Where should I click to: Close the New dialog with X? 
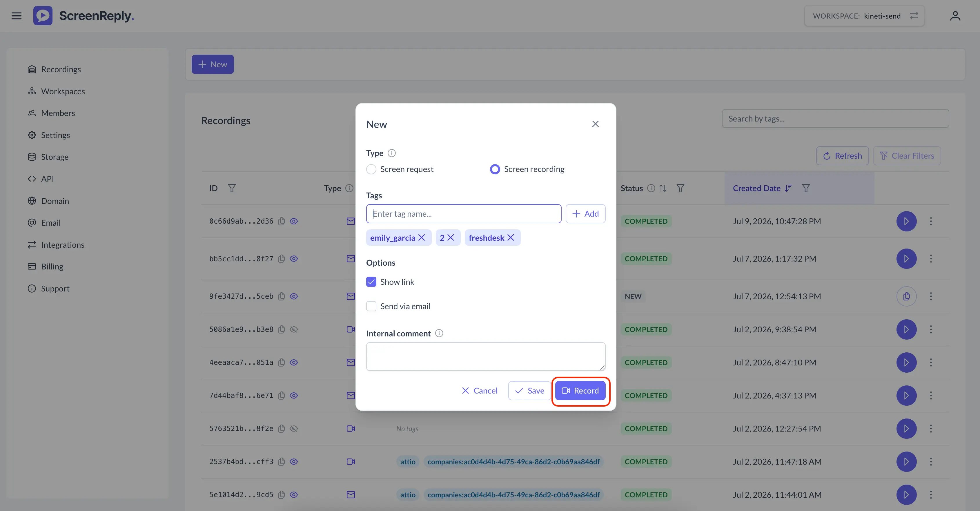tap(595, 124)
